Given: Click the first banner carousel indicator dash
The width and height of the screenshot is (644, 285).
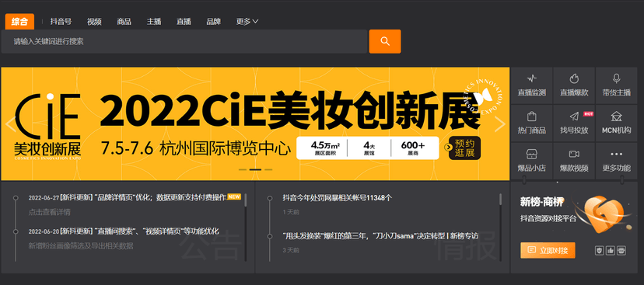Looking at the screenshot, I should (x=243, y=169).
